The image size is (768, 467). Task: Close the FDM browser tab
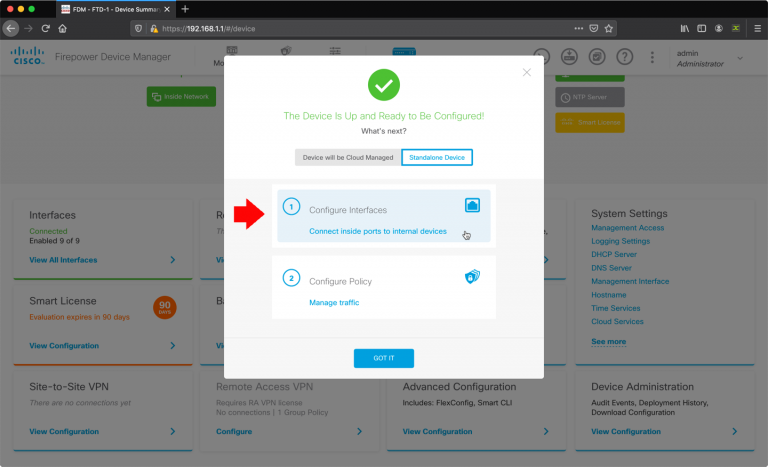[x=167, y=9]
